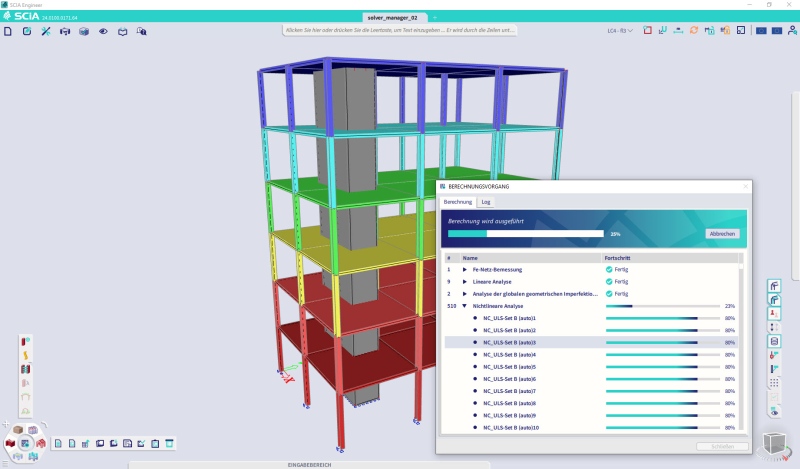
Task: Click the clipboard icon in bottom toolbar
Action: tap(155, 443)
